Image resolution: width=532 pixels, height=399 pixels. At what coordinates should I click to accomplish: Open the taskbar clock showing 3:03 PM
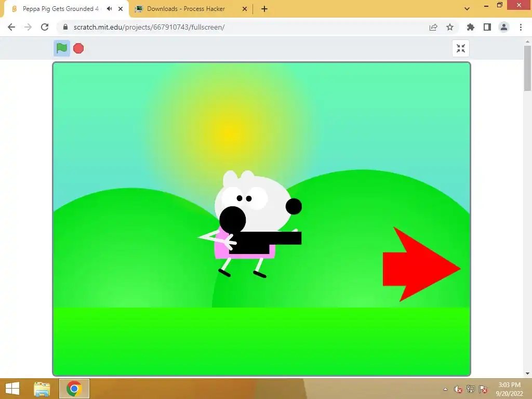click(x=509, y=389)
